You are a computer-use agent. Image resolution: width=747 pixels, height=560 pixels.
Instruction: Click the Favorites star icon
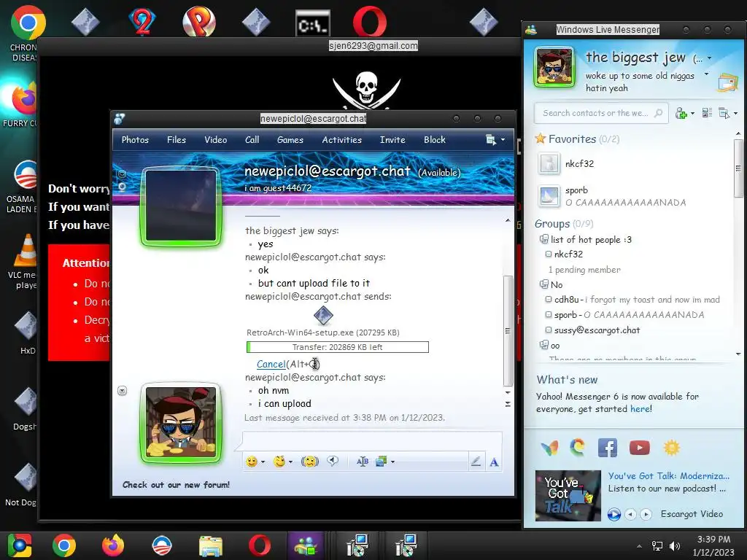click(x=541, y=139)
